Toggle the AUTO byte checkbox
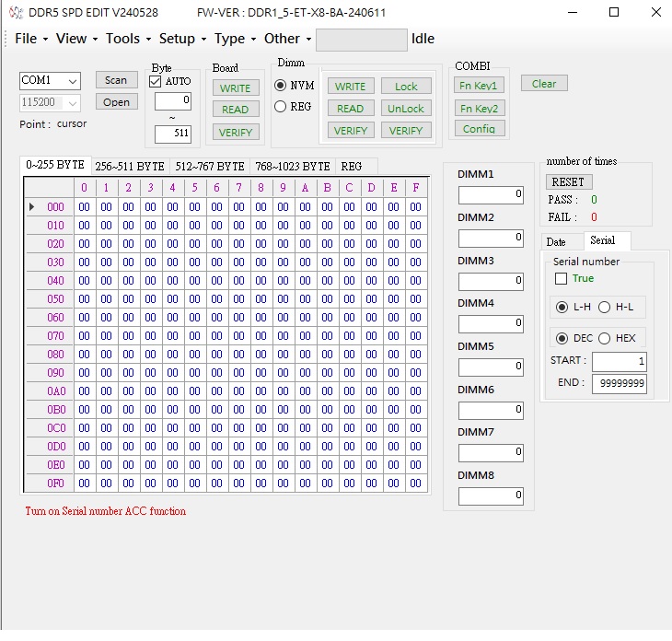 click(x=156, y=82)
